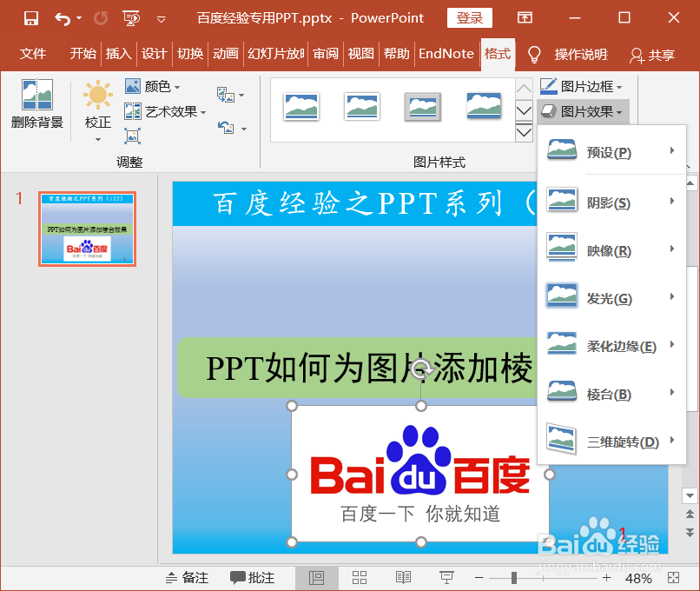Open the 幻灯片放映 ribbon tab
The image size is (700, 591).
276,54
